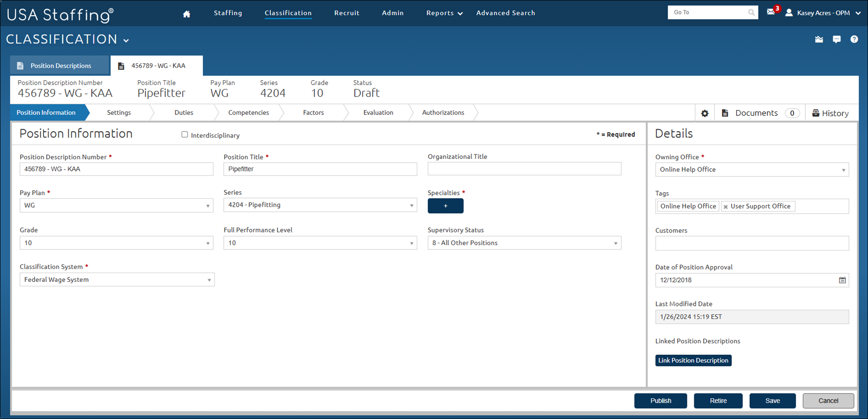Open the History link

point(835,113)
